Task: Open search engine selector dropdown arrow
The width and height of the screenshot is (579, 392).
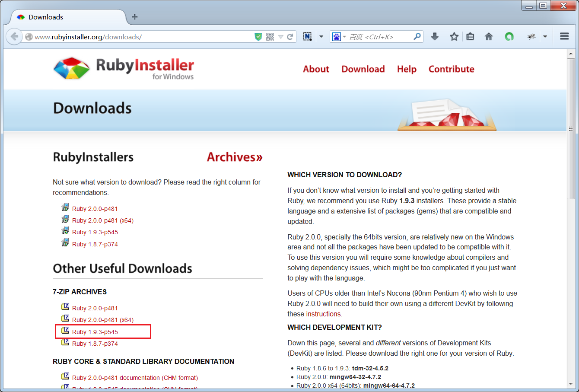Action: (344, 37)
